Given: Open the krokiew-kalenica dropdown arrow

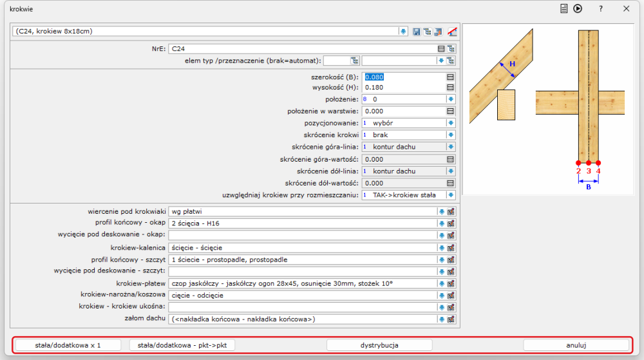Looking at the screenshot, I should coord(441,247).
